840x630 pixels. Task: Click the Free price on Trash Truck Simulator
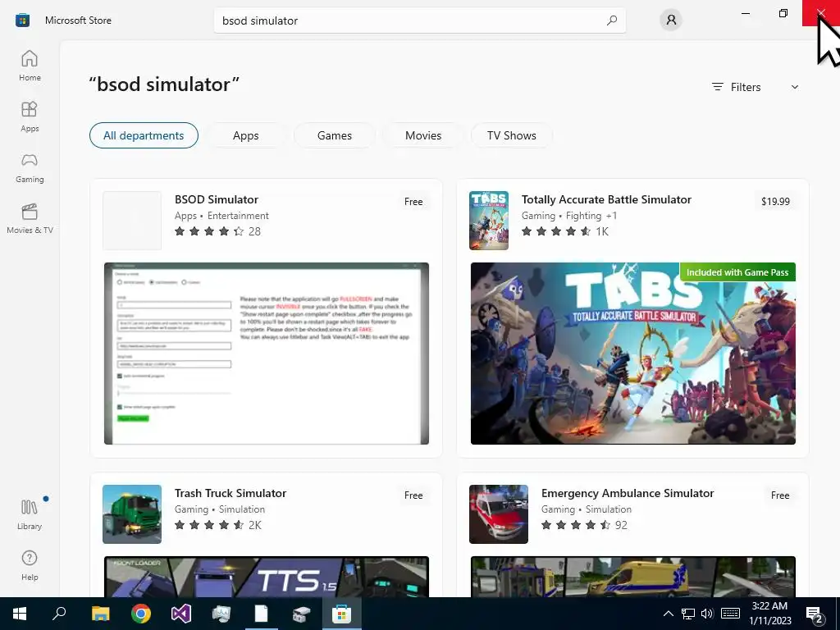pyautogui.click(x=413, y=495)
